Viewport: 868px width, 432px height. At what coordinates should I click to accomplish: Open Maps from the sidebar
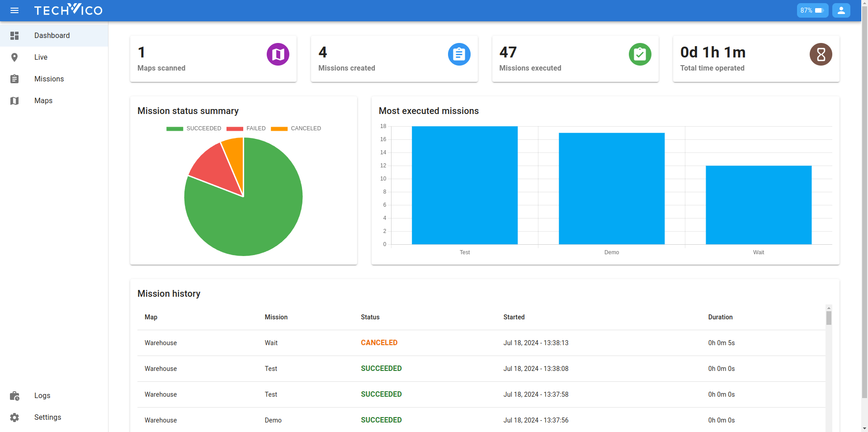click(x=43, y=101)
